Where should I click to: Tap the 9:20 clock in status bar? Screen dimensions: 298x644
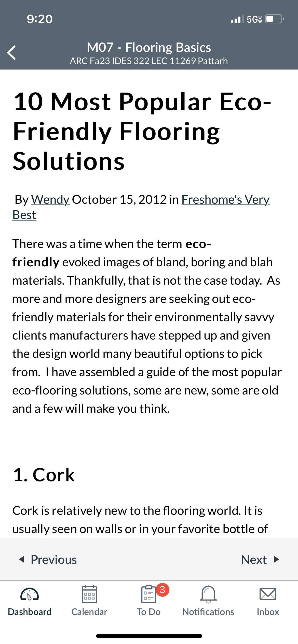pyautogui.click(x=40, y=19)
